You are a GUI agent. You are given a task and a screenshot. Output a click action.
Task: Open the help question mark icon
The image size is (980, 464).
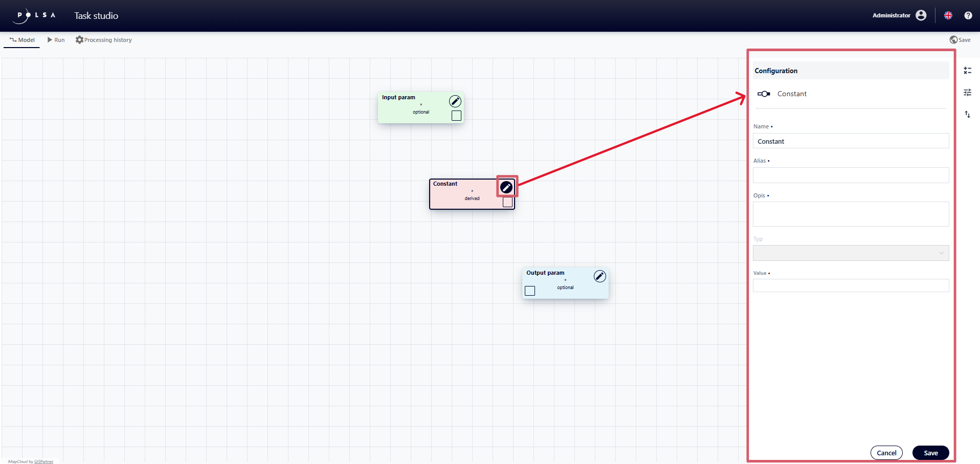968,15
